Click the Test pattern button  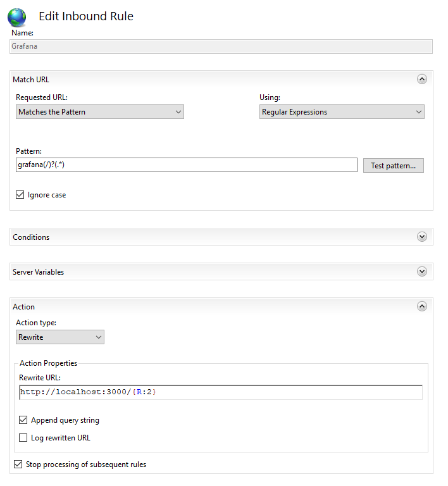click(393, 166)
